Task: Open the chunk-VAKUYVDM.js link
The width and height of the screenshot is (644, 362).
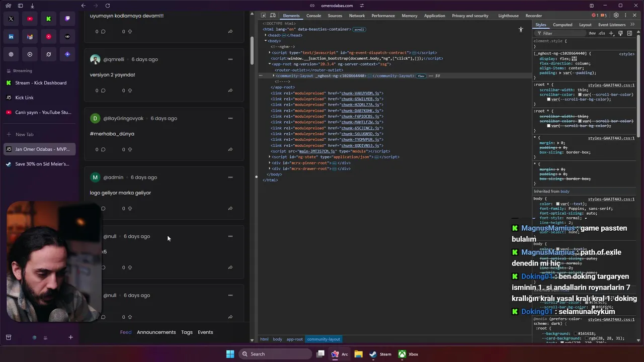Action: (x=361, y=93)
